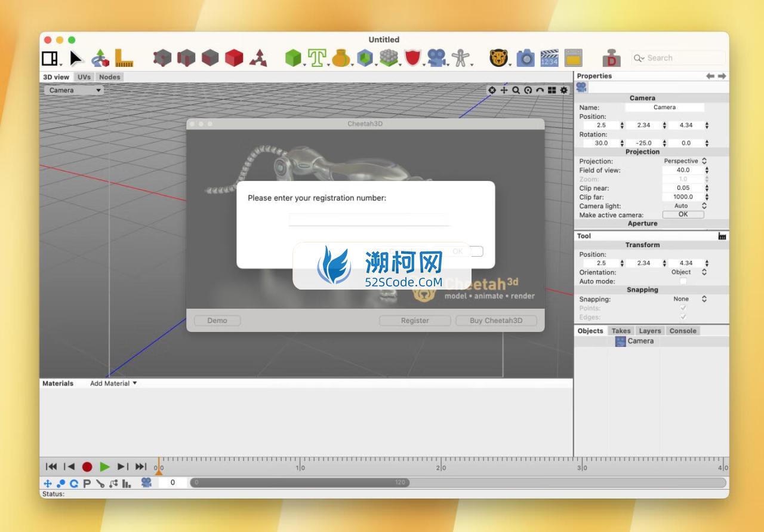Go back with Properties left arrow
Viewport: 764px width, 532px height.
click(x=710, y=76)
